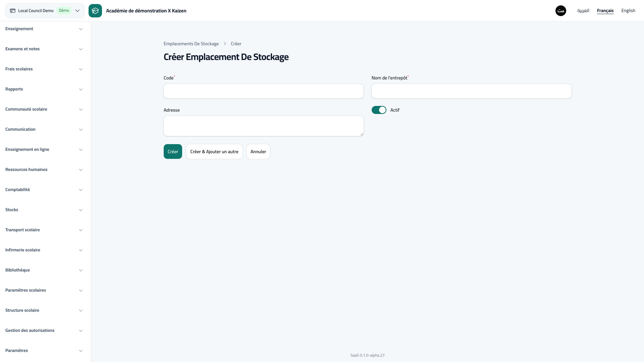Viewport: 644px width, 362px height.
Task: Click the academy graduation cap logo
Action: click(95, 11)
